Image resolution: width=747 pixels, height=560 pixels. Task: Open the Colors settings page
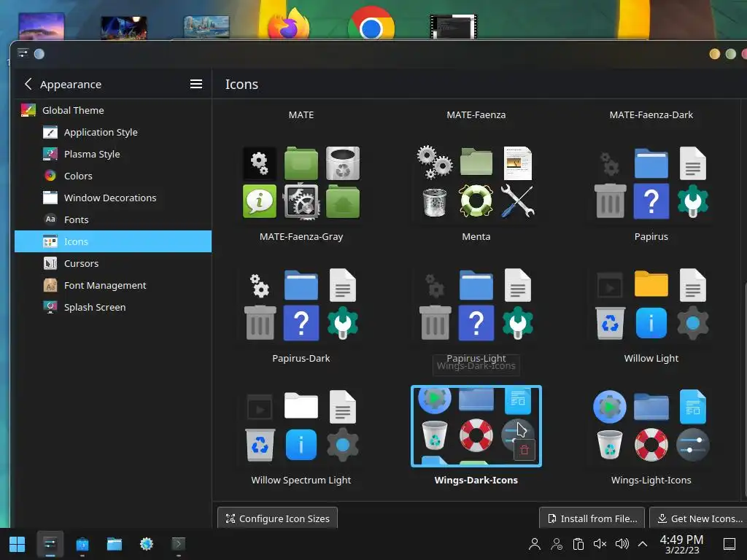113,176
